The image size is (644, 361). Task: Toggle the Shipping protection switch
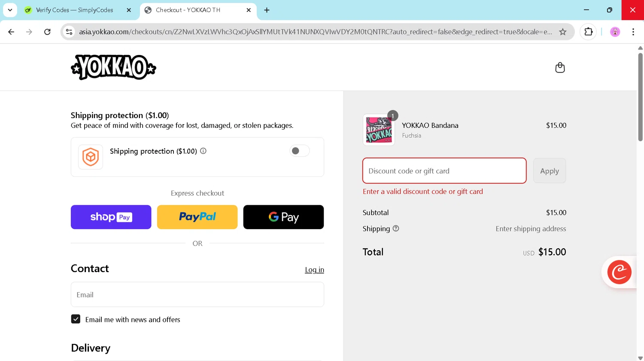[299, 151]
